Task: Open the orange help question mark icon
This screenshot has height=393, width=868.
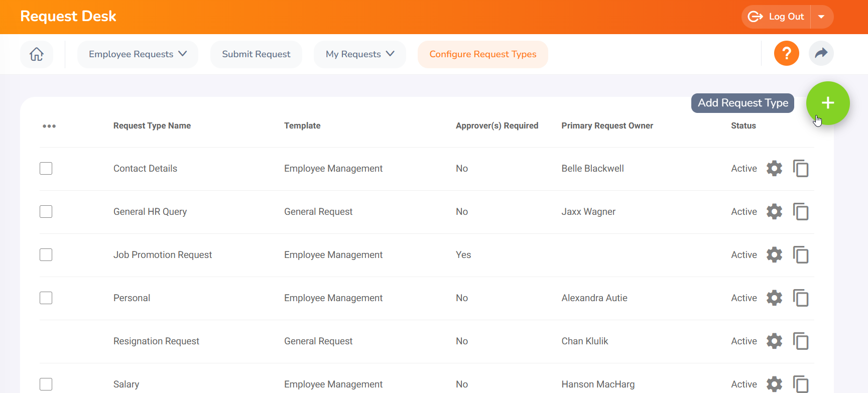Action: pos(786,53)
